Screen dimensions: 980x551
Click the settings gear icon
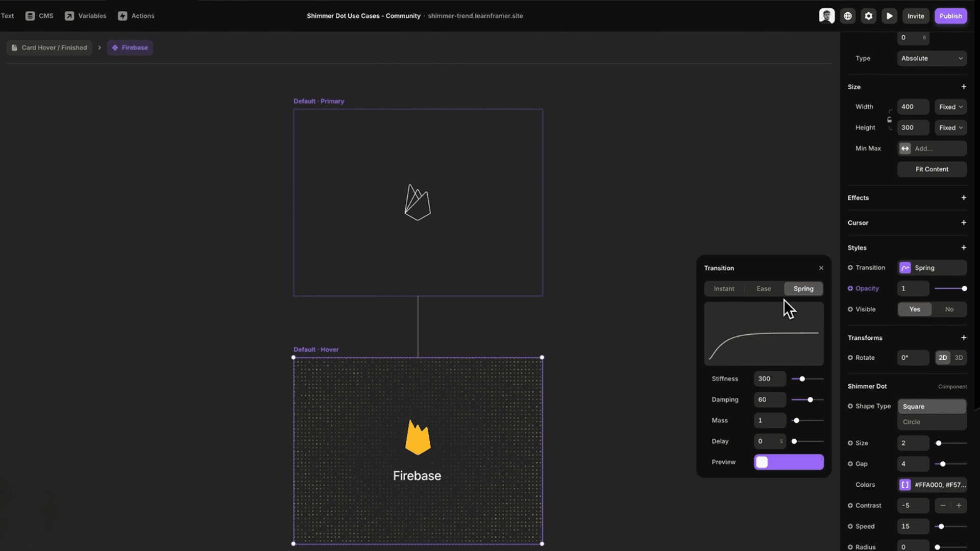tap(868, 15)
